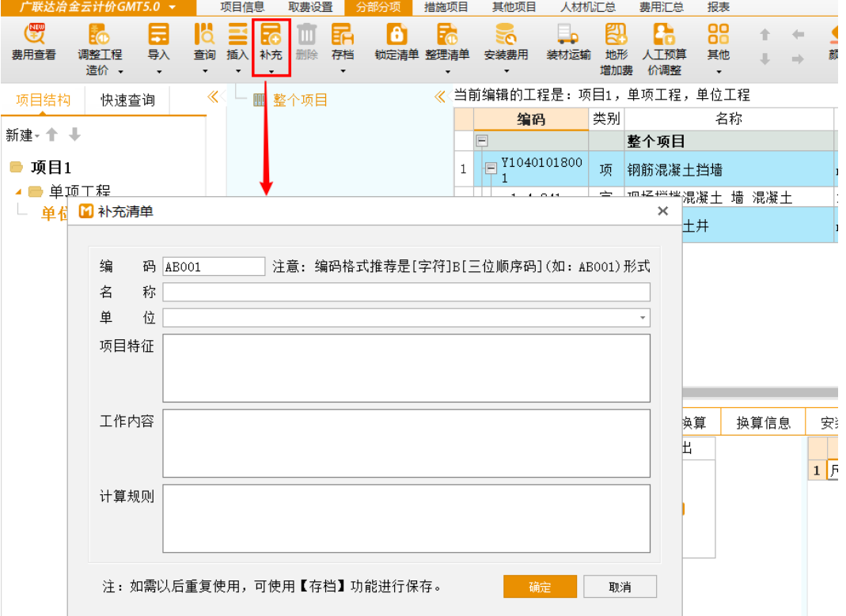Click the 名称 input field

[x=406, y=293]
